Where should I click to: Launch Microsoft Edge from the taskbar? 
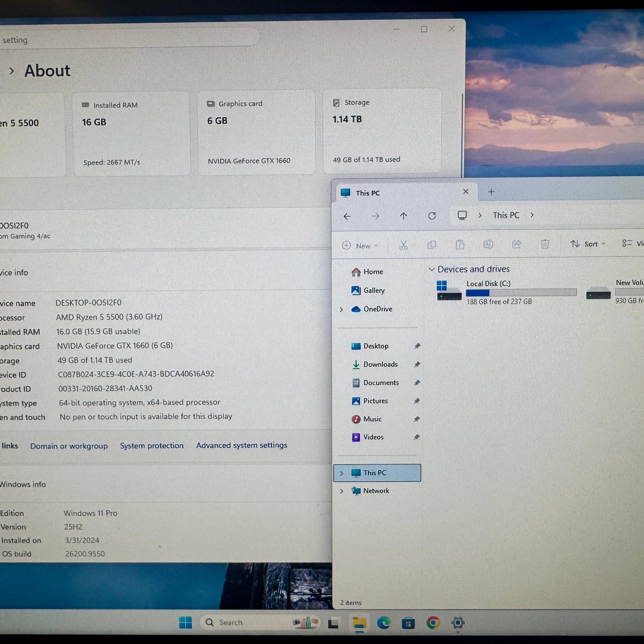[384, 623]
